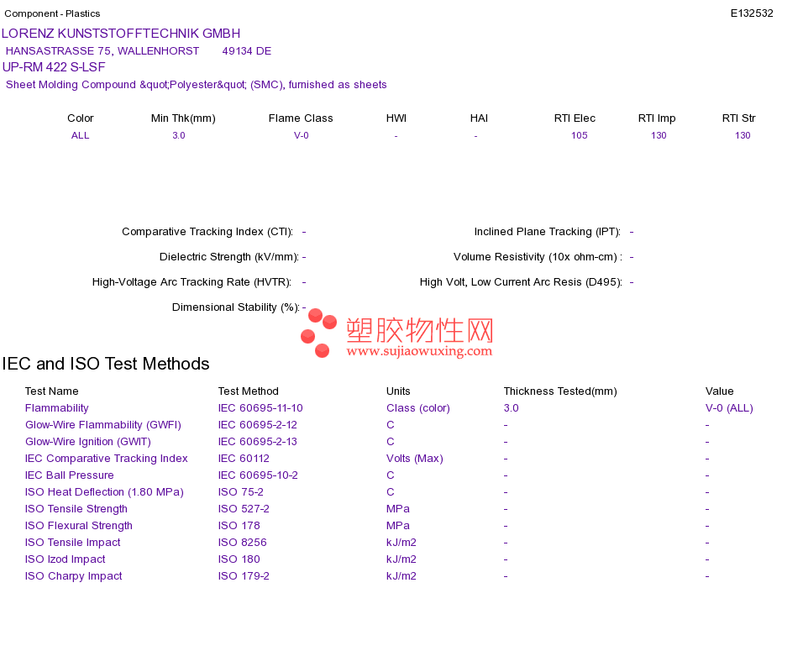Click the Flammability value V-0 (ALL)
This screenshot has width=798, height=672.
click(x=729, y=407)
